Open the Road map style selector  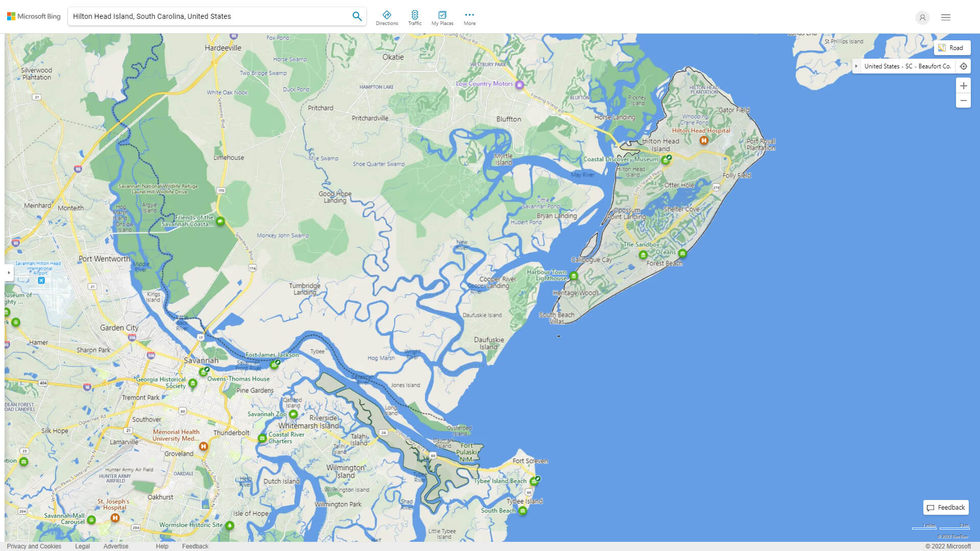(x=952, y=47)
